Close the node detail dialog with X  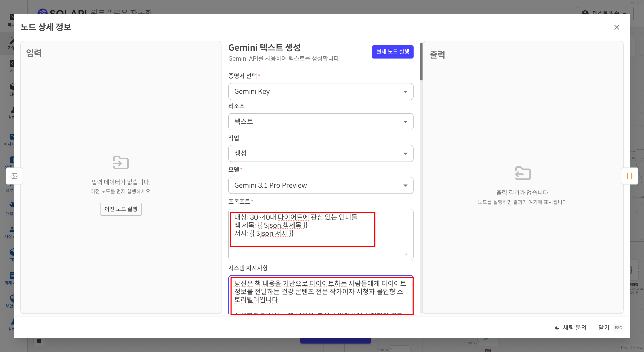(617, 27)
